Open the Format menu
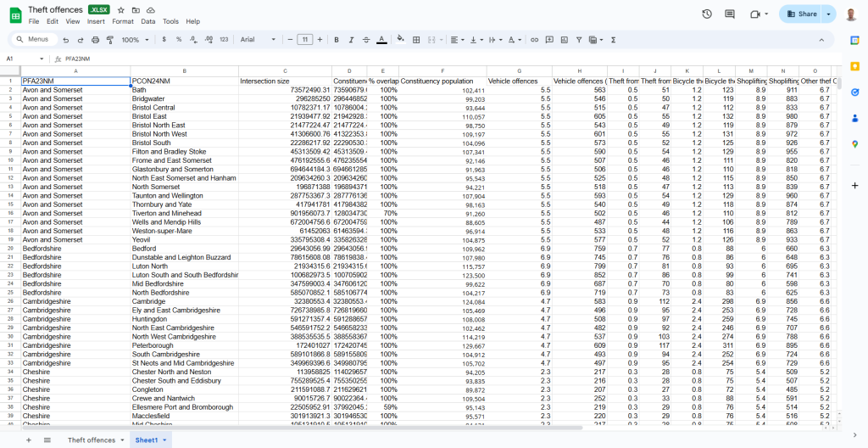868x448 pixels. click(x=123, y=21)
